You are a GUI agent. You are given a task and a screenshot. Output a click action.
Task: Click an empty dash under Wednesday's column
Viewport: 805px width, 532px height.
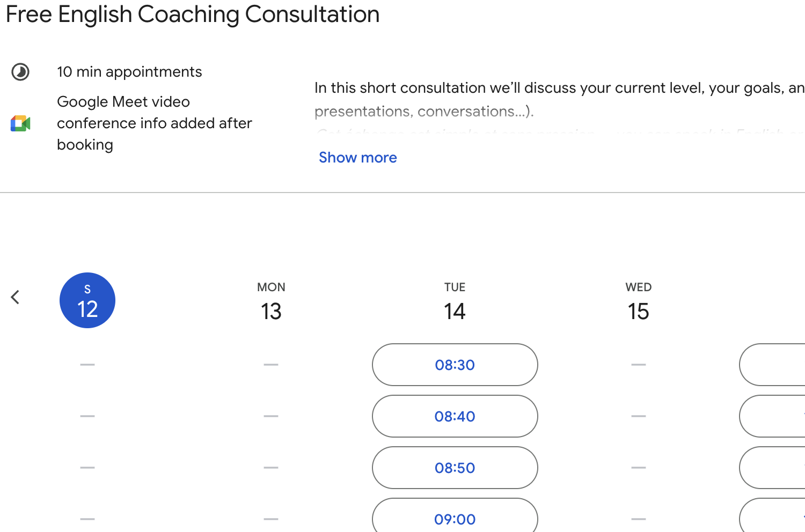point(638,416)
